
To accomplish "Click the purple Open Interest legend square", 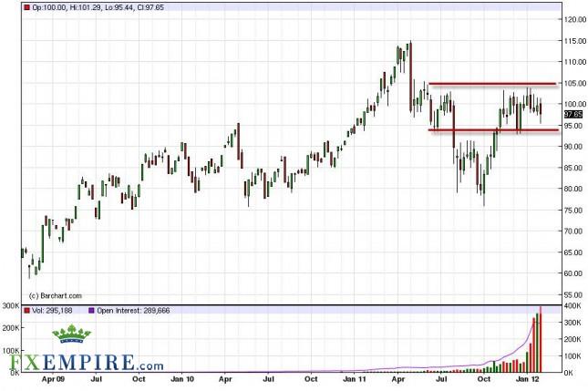I will (91, 311).
